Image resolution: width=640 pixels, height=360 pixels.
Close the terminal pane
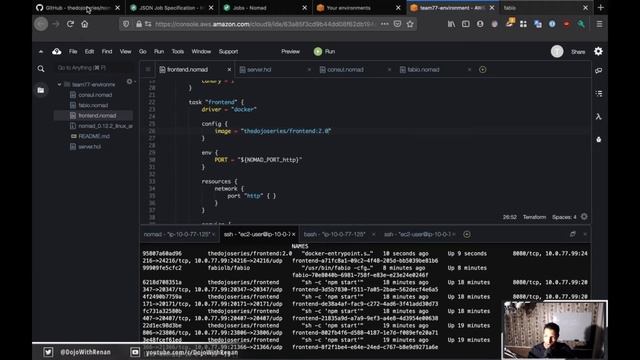(x=585, y=234)
